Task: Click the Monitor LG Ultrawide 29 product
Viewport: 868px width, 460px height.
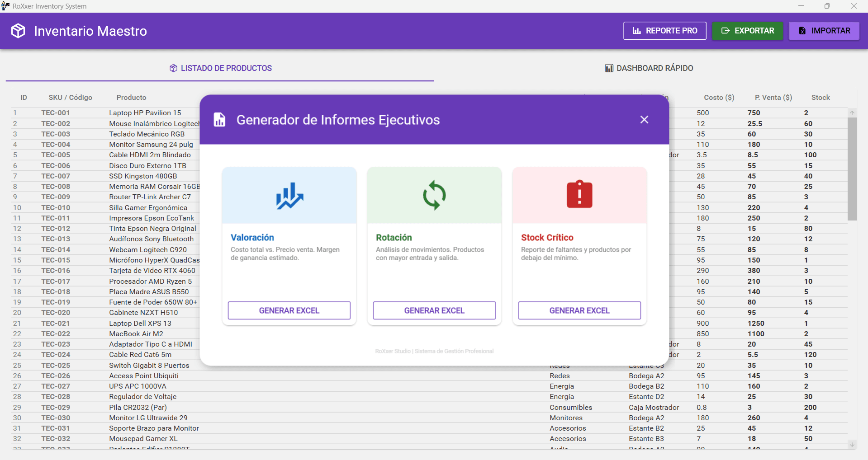Action: [148, 418]
